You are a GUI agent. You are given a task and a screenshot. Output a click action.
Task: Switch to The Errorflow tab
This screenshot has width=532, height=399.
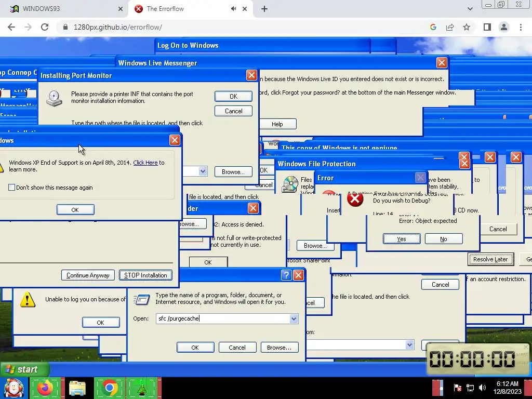tap(190, 9)
